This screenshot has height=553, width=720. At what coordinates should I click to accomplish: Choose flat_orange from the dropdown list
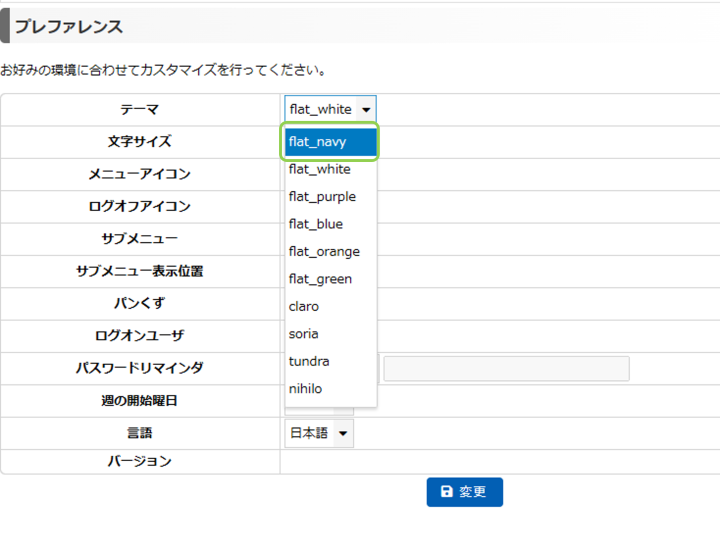point(330,252)
